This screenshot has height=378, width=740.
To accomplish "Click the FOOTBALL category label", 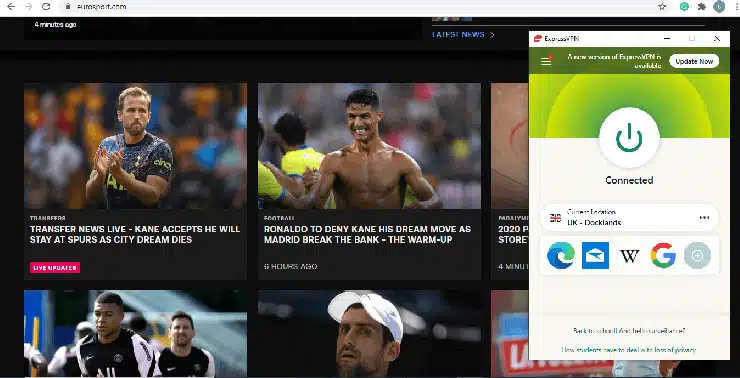I will coord(279,218).
